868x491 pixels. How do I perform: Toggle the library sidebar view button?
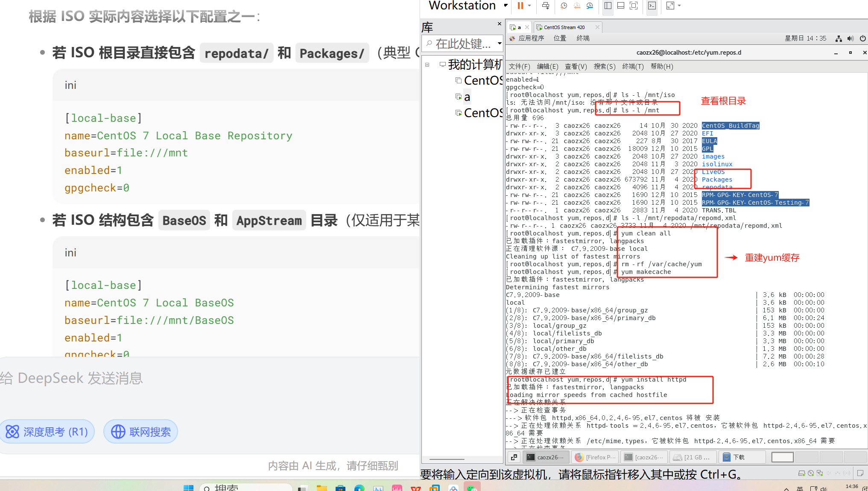tap(608, 6)
